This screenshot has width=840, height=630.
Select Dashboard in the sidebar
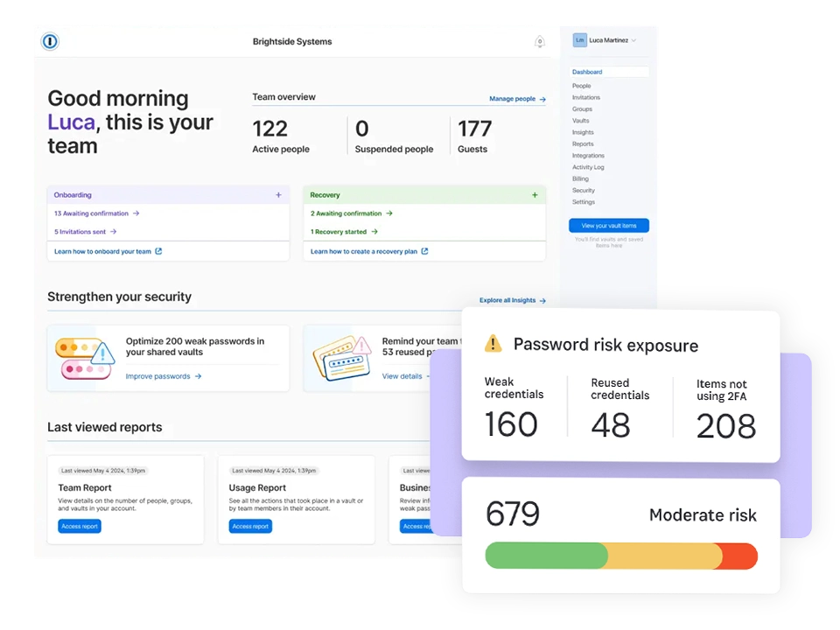(587, 73)
